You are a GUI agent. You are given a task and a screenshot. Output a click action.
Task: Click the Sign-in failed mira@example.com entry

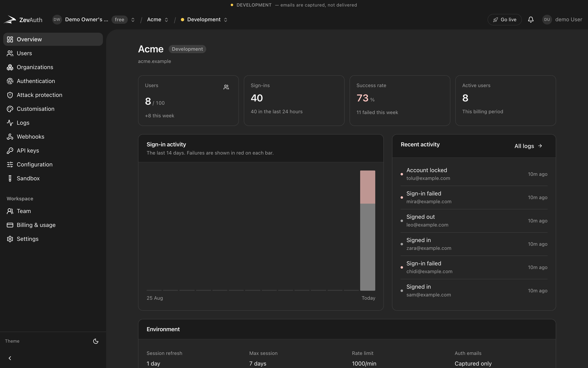click(474, 197)
